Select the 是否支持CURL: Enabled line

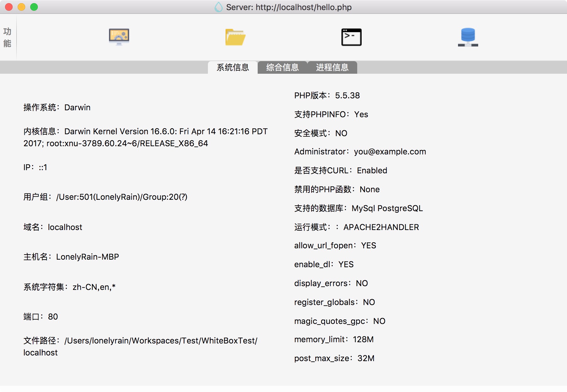[x=341, y=170]
